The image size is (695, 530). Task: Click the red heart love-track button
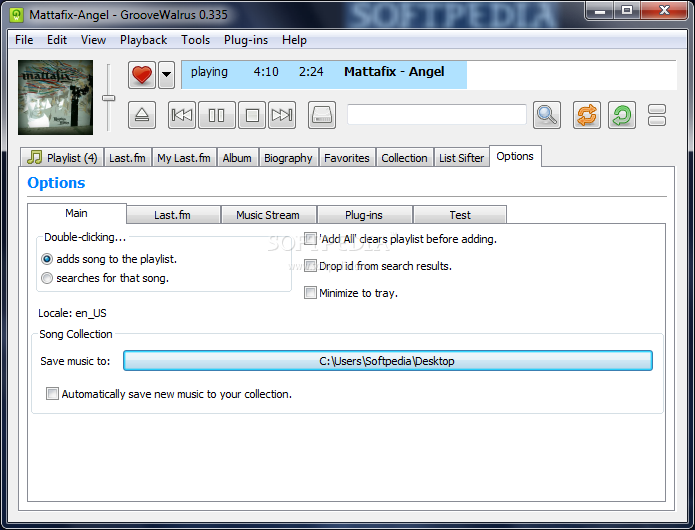(x=142, y=75)
